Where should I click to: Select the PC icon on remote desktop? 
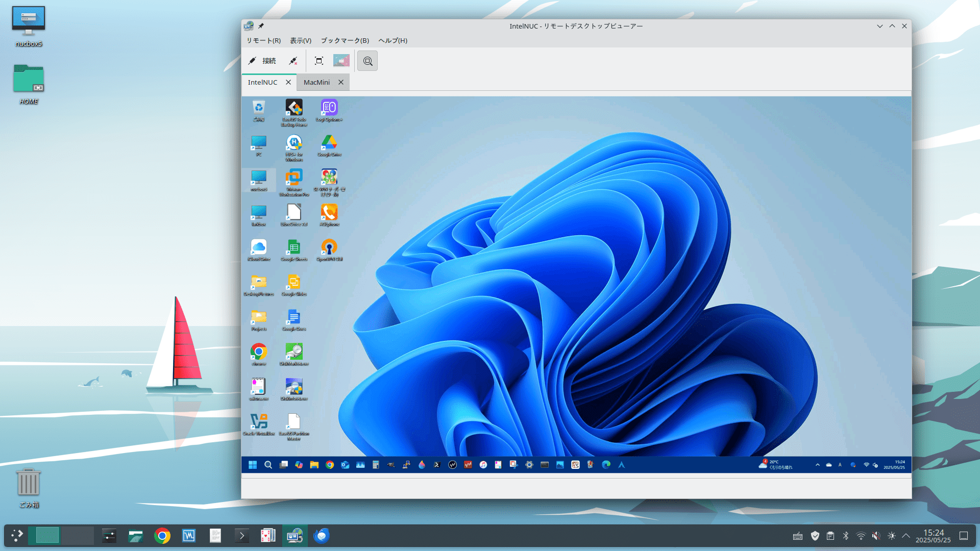(x=259, y=145)
